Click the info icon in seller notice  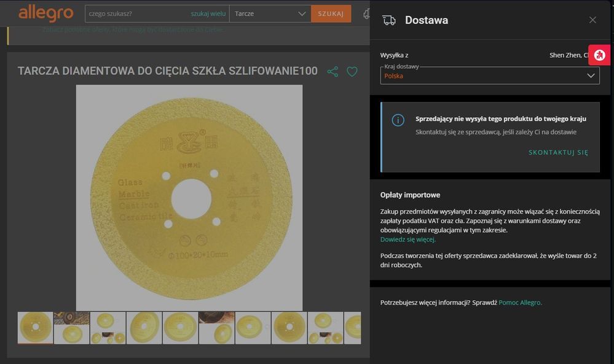coord(398,120)
